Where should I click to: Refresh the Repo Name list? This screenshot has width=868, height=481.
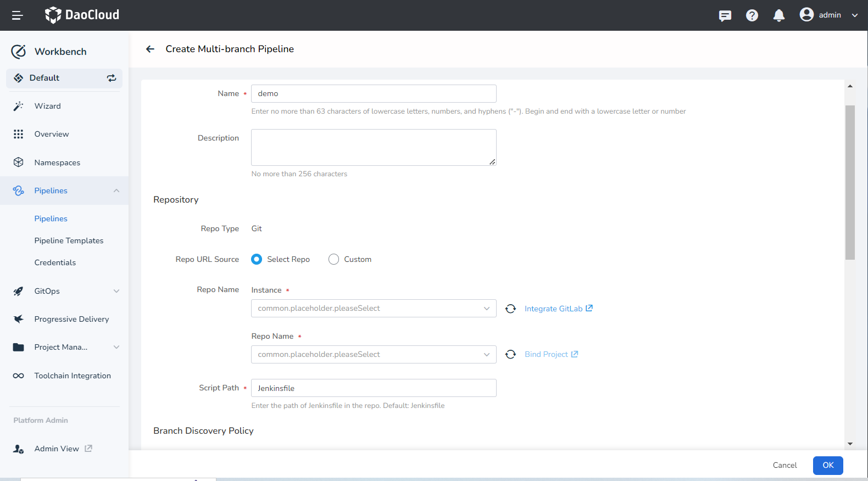point(510,355)
